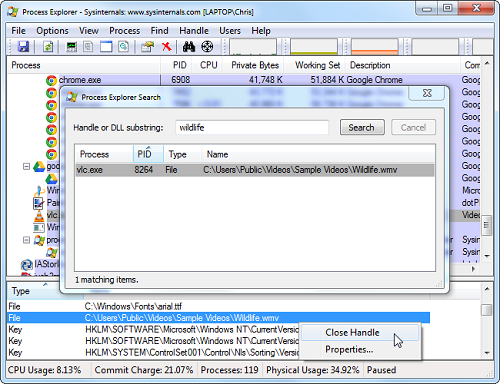
Task: Sort process list by Private Bytes header
Action: (x=254, y=65)
